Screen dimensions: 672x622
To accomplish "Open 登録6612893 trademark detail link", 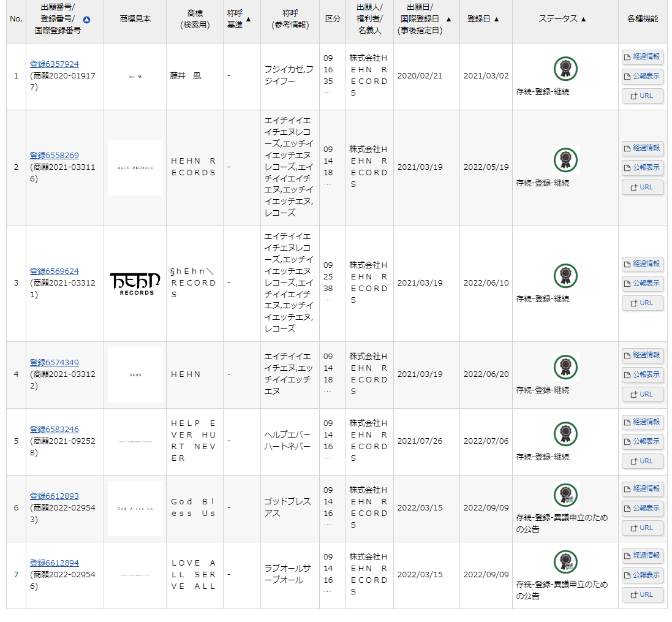I will (x=55, y=496).
